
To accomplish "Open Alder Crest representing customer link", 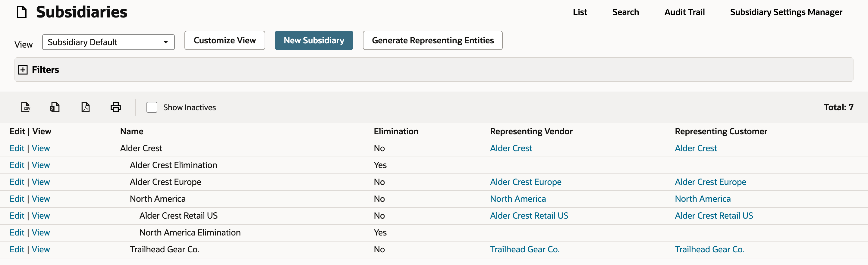I will point(696,148).
